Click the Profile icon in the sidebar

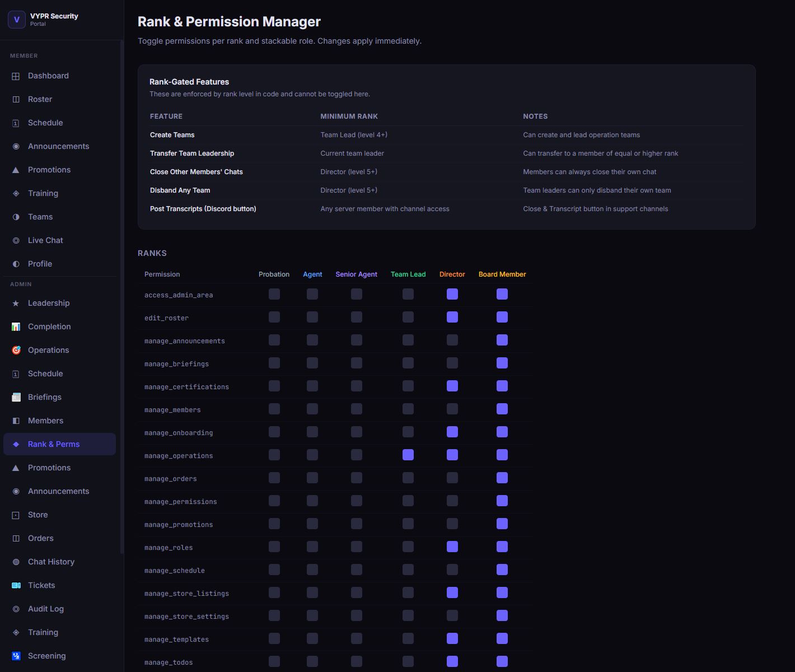16,264
